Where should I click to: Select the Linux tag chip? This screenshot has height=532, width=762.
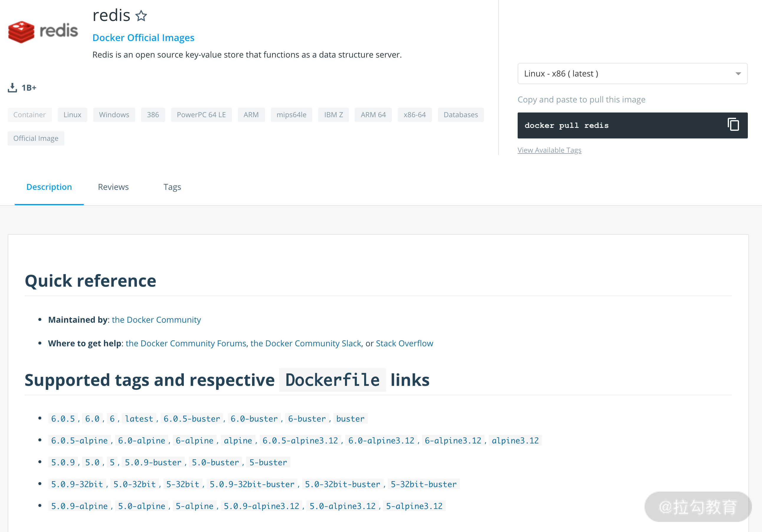click(x=72, y=115)
